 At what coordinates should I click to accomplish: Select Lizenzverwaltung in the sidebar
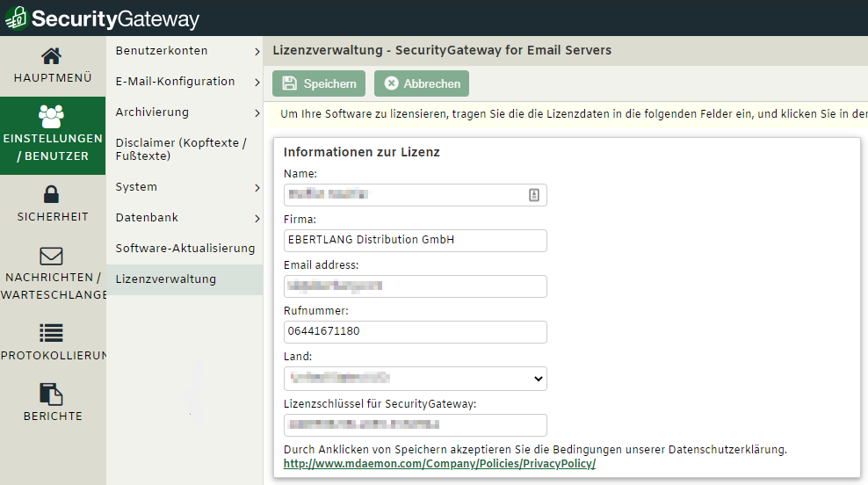(x=165, y=279)
